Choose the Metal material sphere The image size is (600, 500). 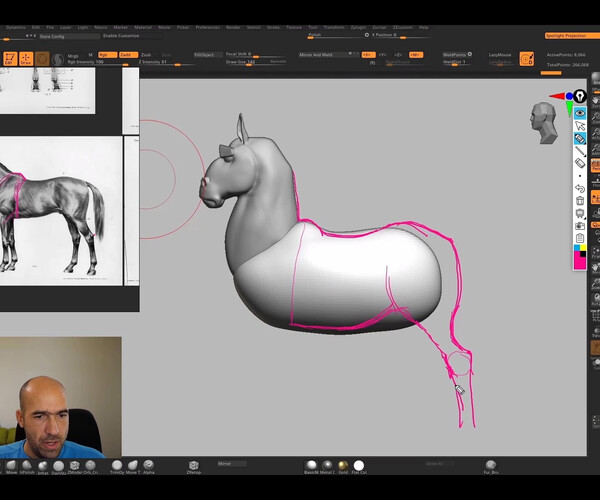(327, 465)
